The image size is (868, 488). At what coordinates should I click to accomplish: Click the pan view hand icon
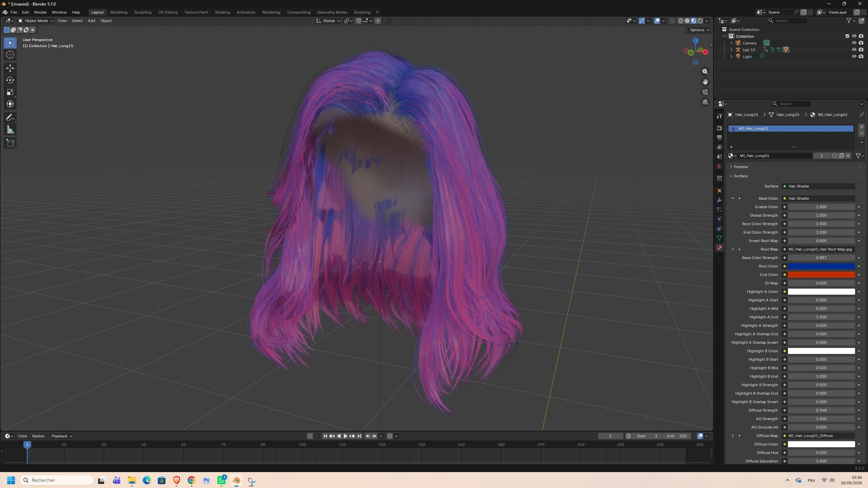[705, 82]
